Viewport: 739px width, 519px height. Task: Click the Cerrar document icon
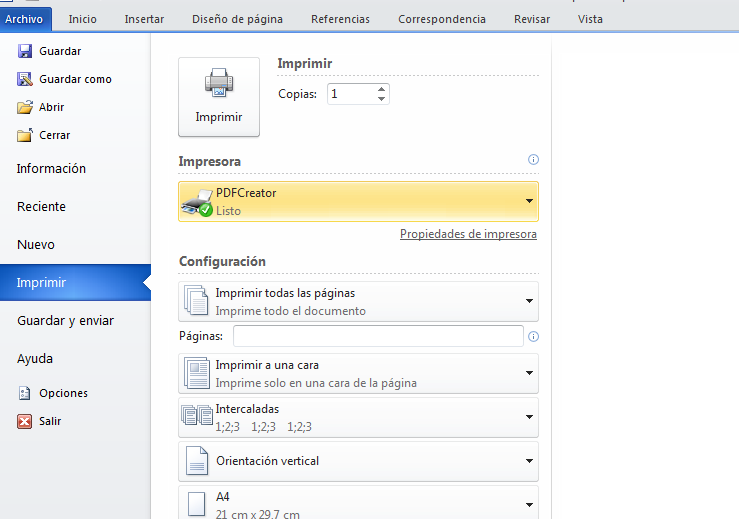pos(25,135)
